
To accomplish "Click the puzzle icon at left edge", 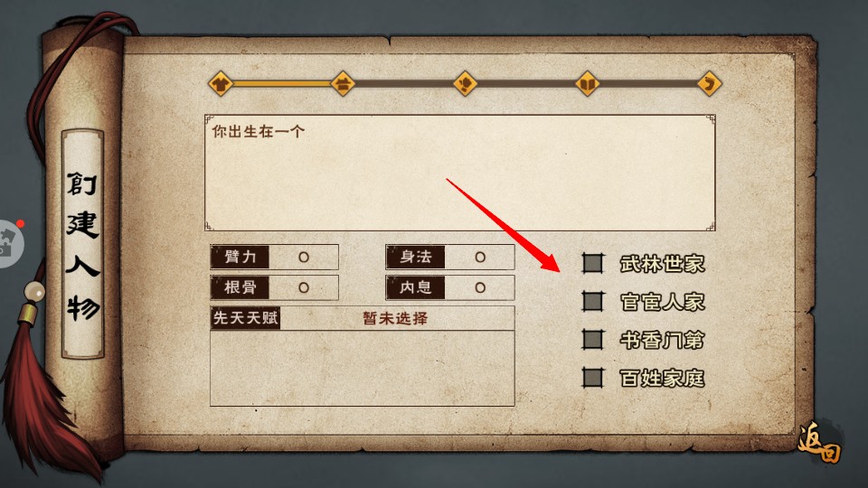I will tap(10, 244).
